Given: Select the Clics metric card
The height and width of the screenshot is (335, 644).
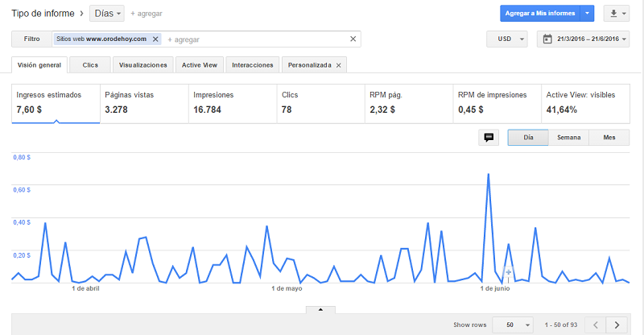Looking at the screenshot, I should [x=320, y=104].
